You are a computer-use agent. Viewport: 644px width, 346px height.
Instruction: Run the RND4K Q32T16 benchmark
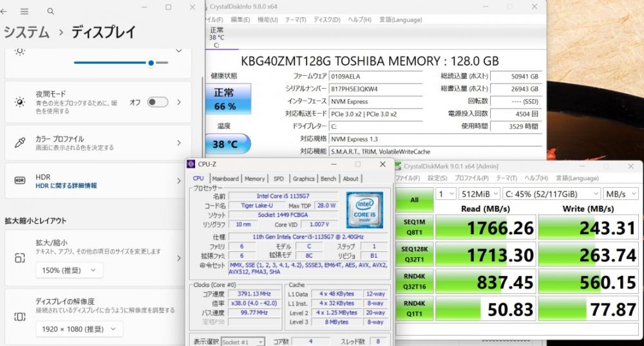point(414,281)
